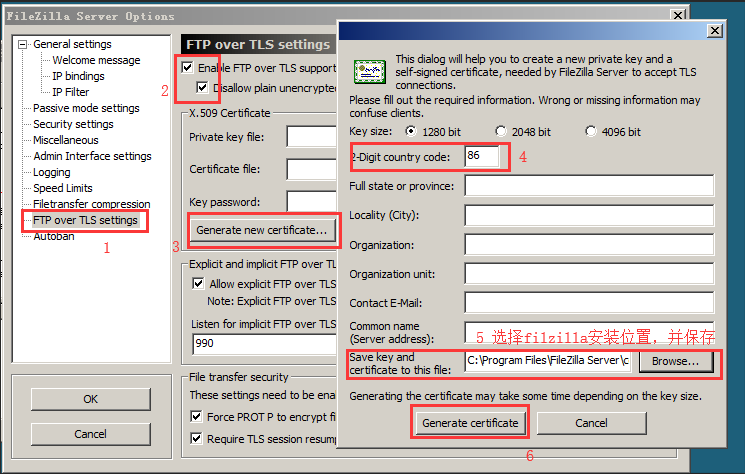Open Autoban settings page

(x=54, y=237)
